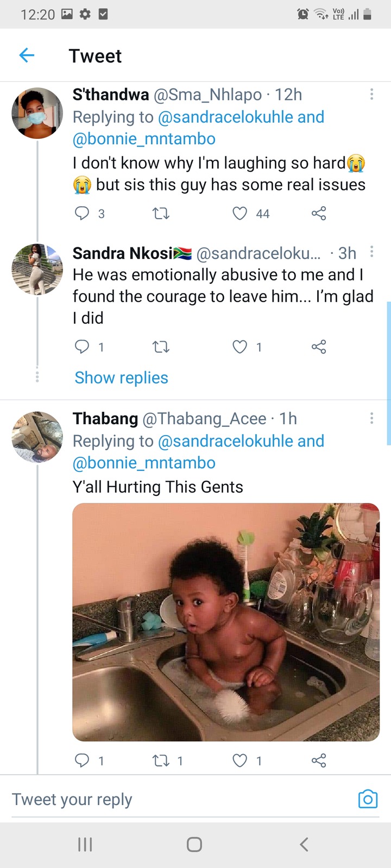Expand Show replies under Sandra's tweet
This screenshot has height=868, width=391.
[122, 378]
